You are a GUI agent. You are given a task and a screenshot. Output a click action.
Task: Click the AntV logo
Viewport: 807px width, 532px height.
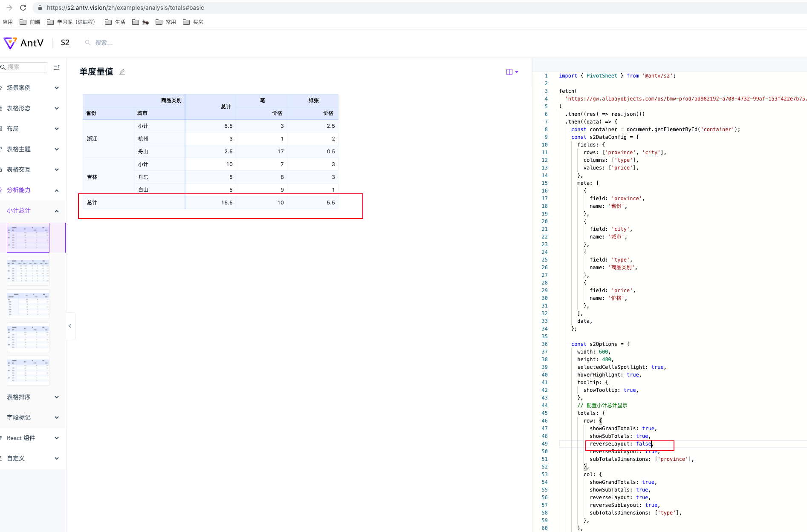23,43
